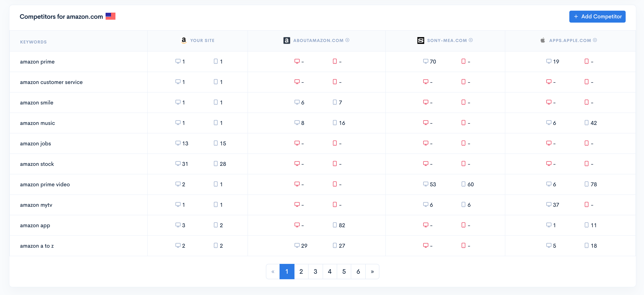Click the Keywords column header
The image size is (644, 295).
point(33,42)
